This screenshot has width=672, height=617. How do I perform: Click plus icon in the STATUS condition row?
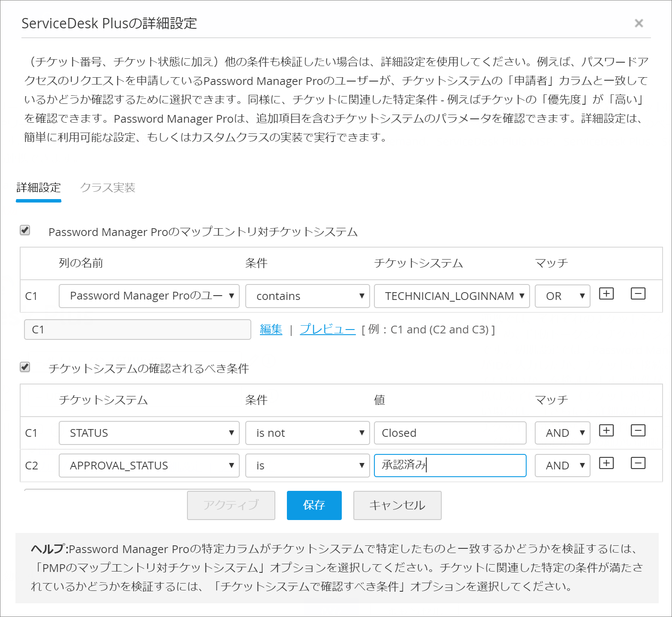[x=606, y=431]
